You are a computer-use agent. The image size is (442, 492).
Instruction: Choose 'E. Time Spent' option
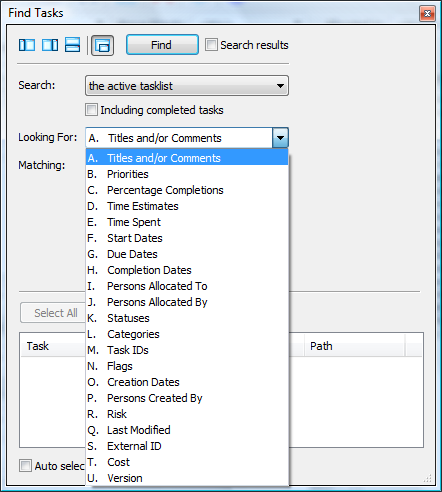point(187,222)
